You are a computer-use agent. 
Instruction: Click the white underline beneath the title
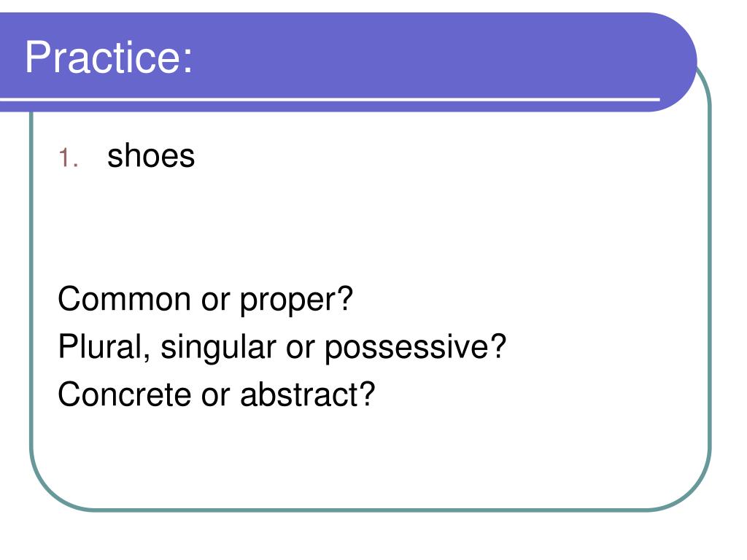pos(330,99)
